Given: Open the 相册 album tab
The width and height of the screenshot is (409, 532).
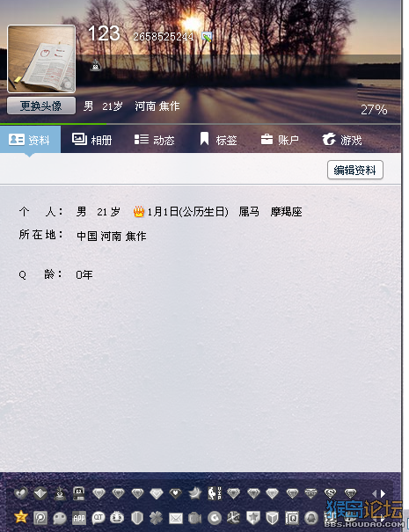Looking at the screenshot, I should point(92,140).
